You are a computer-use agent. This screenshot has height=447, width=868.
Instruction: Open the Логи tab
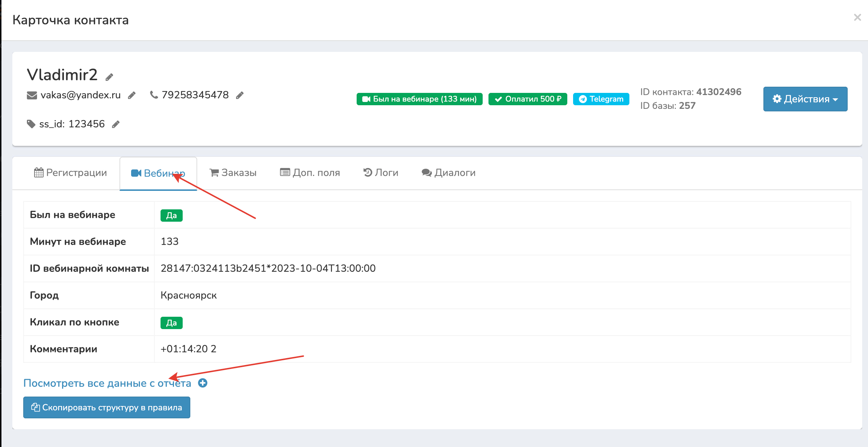pyautogui.click(x=381, y=173)
